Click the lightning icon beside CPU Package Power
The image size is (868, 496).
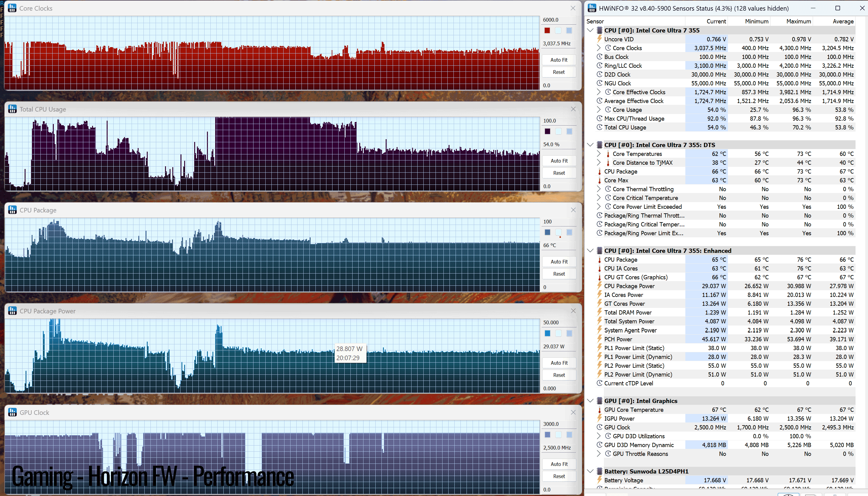600,286
